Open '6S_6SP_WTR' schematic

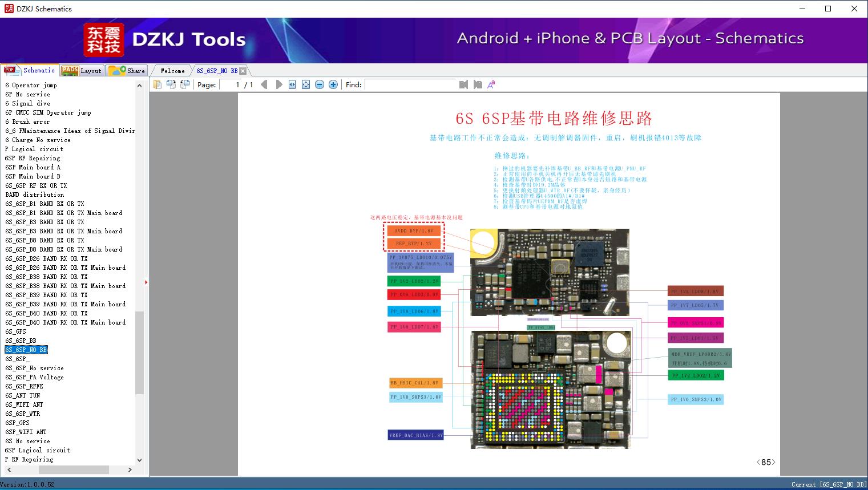point(23,414)
